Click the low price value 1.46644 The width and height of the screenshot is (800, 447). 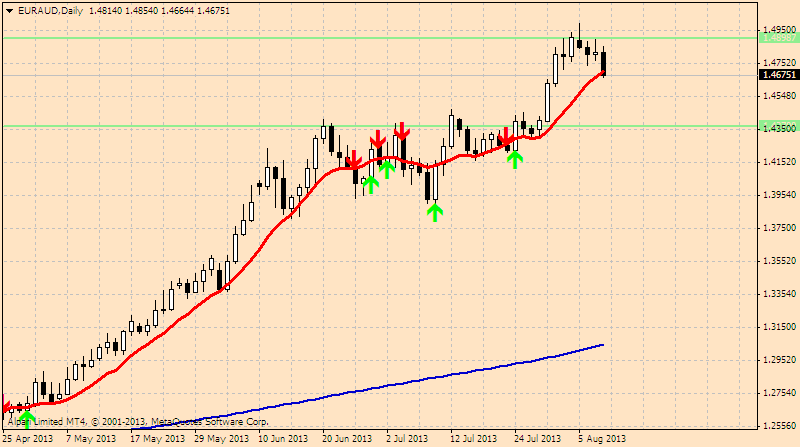point(177,11)
